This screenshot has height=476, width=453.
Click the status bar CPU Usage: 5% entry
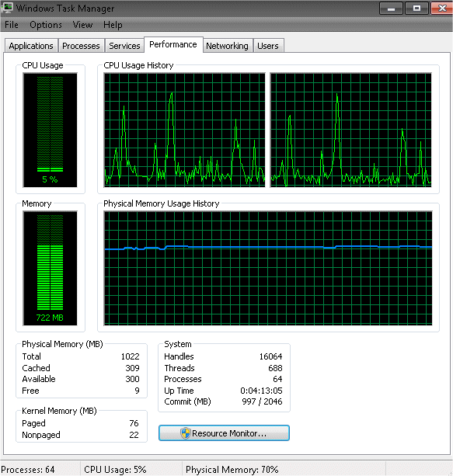[115, 470]
